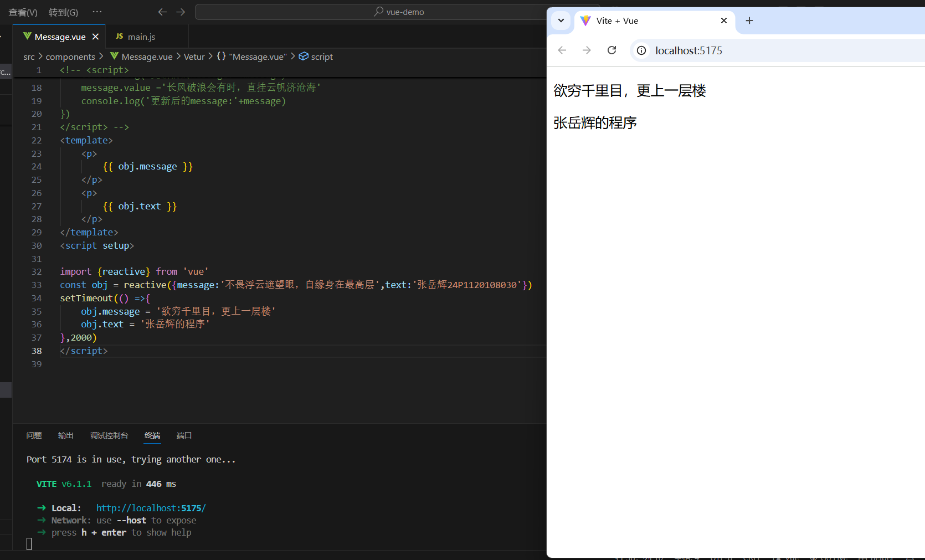
Task: Click the browser forward arrow
Action: coord(587,50)
